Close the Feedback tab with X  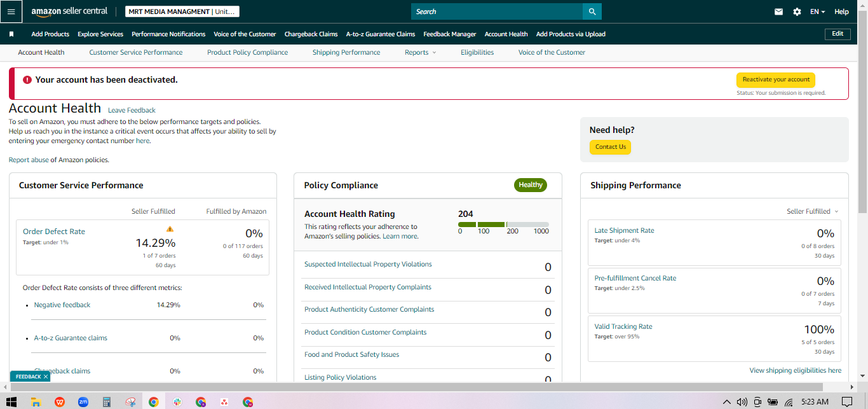click(x=46, y=377)
